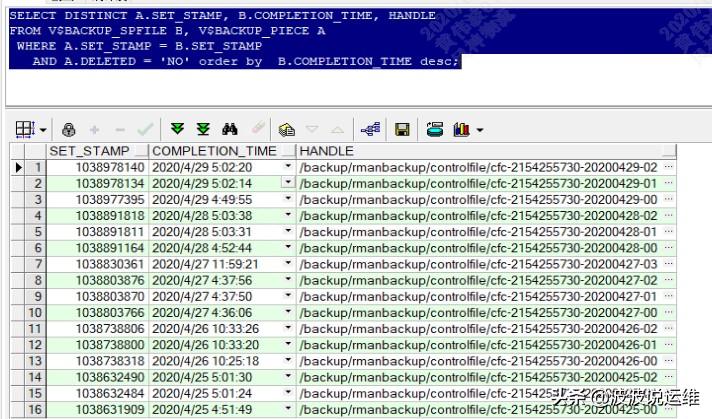Viewport: 712px width, 419px height.
Task: Open date dropdown for 2020/4/28 5:03:38
Action: coord(288,215)
